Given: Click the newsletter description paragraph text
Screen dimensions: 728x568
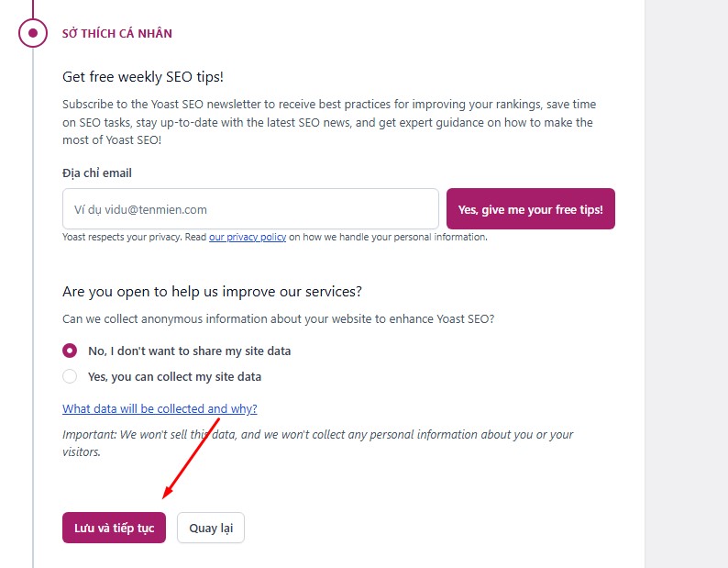Looking at the screenshot, I should 328,122.
